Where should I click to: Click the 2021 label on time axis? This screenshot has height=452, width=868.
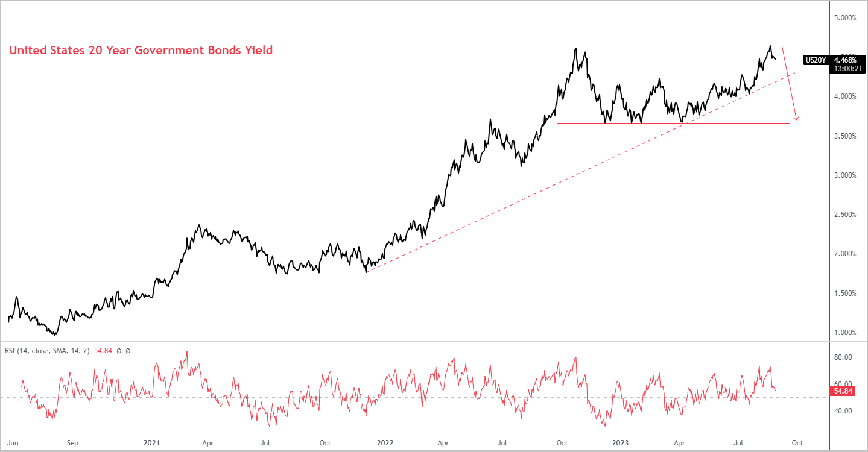[x=151, y=443]
